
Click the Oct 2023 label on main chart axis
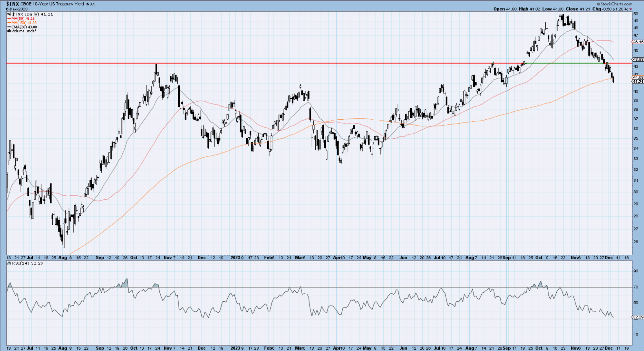pyautogui.click(x=539, y=258)
